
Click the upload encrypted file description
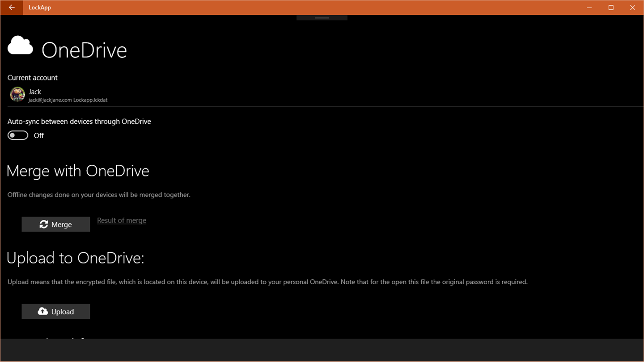coord(267,282)
